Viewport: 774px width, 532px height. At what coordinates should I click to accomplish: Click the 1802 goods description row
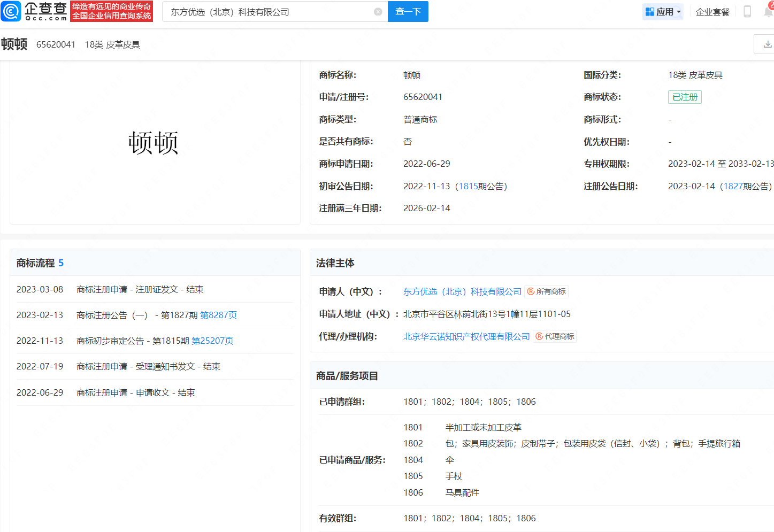(572, 443)
